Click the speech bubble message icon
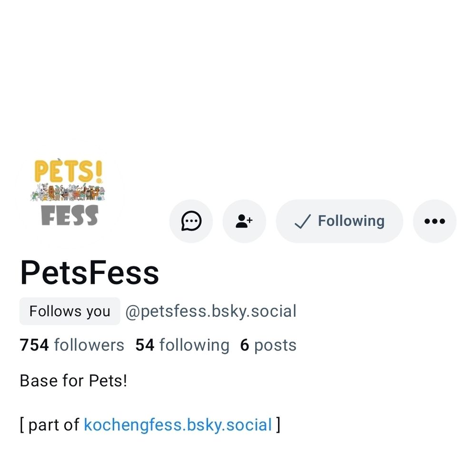The height and width of the screenshot is (461, 476). coord(191,220)
